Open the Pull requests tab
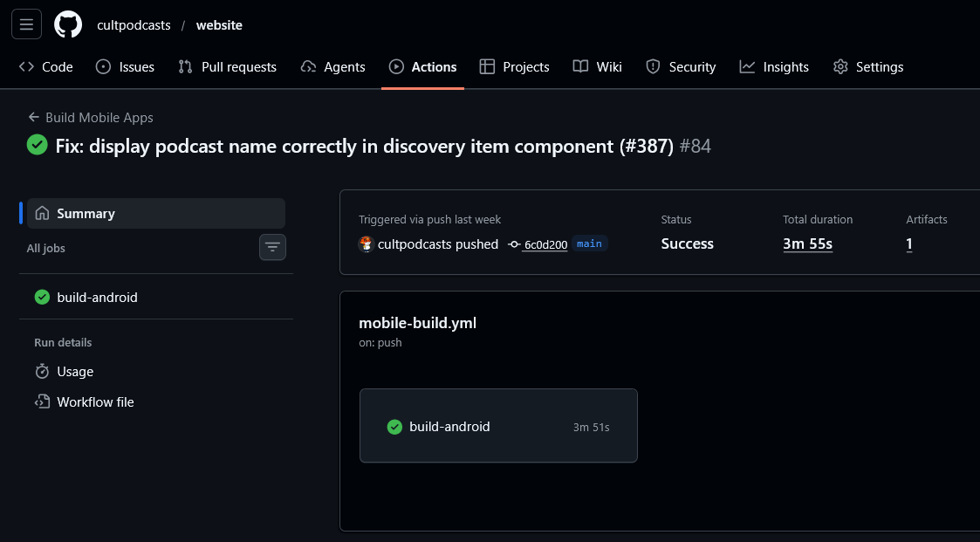This screenshot has height=542, width=980. (x=227, y=66)
